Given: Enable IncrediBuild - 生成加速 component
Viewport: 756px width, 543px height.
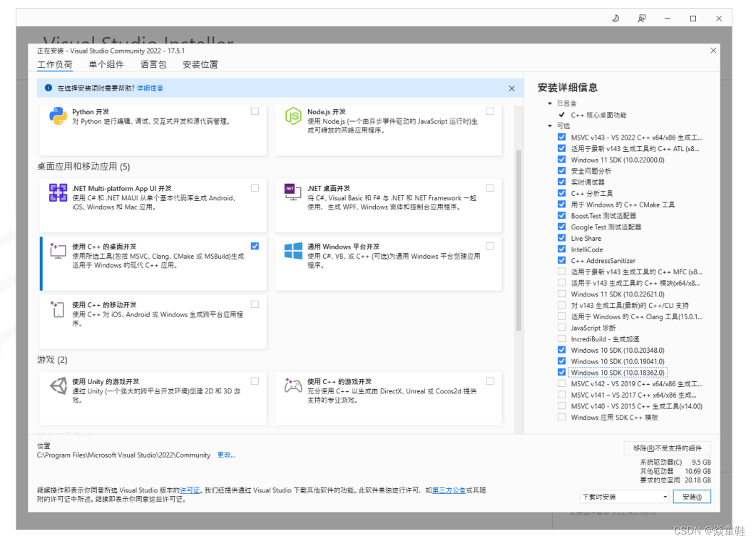Looking at the screenshot, I should (562, 338).
